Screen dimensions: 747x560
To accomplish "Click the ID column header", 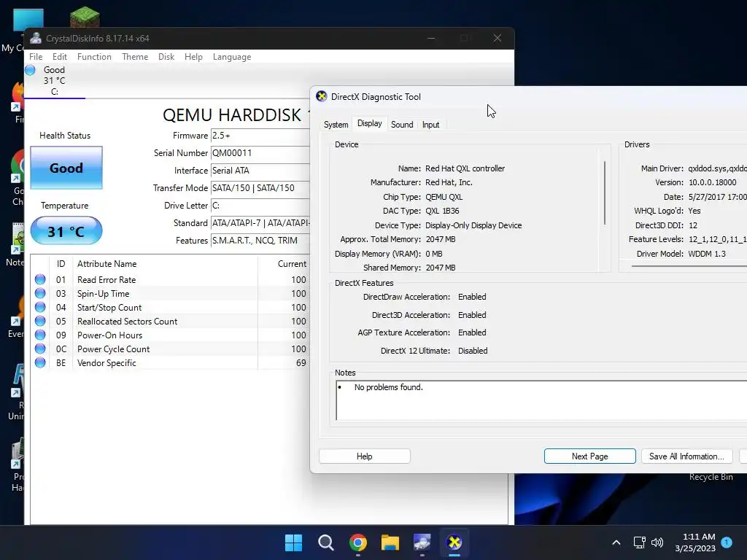I will [61, 264].
